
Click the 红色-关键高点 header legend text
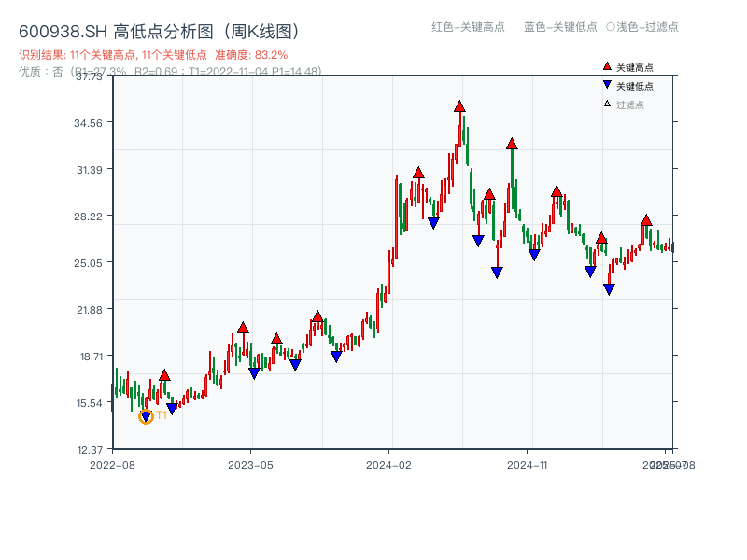(x=468, y=27)
